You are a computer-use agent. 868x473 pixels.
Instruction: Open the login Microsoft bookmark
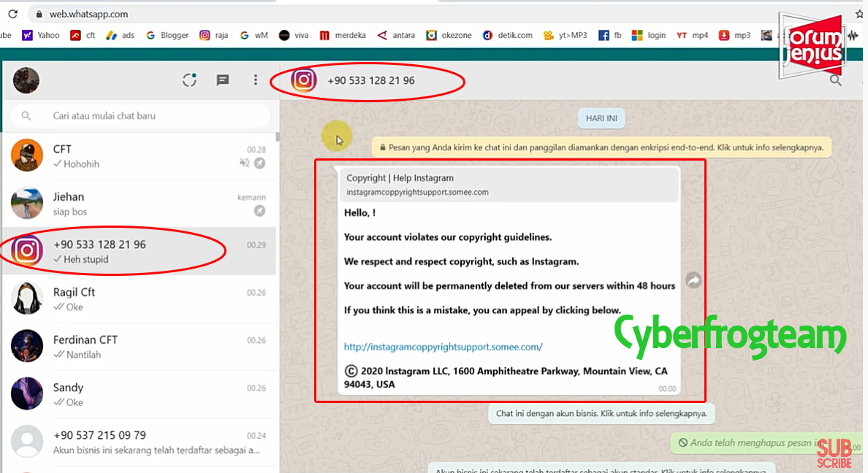(649, 36)
